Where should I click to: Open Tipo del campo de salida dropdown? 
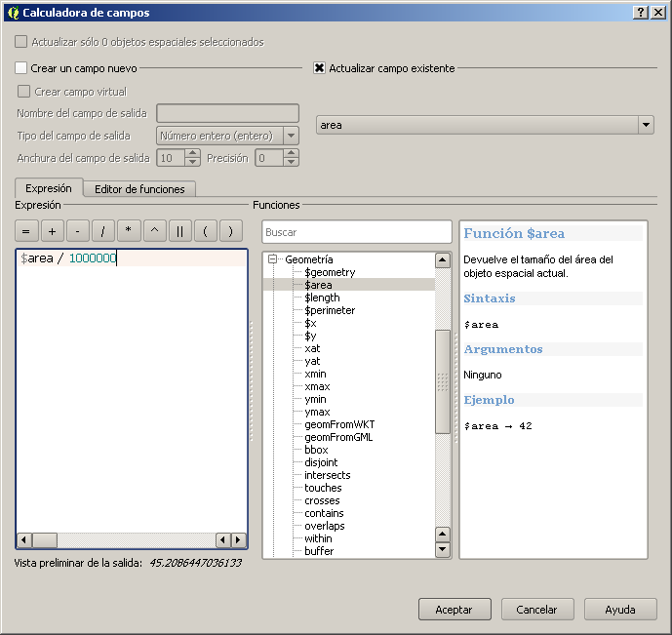pos(227,136)
